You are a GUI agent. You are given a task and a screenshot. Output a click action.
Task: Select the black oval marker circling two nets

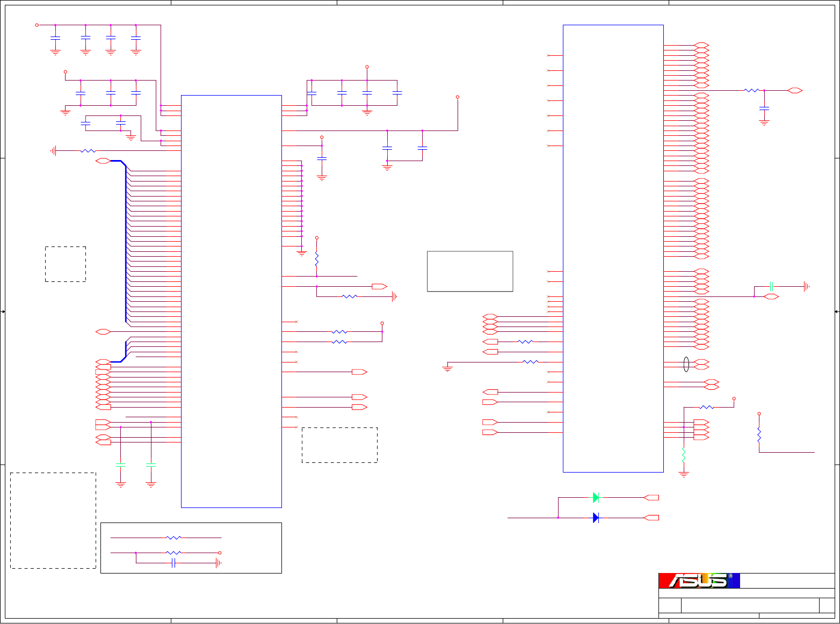(686, 365)
